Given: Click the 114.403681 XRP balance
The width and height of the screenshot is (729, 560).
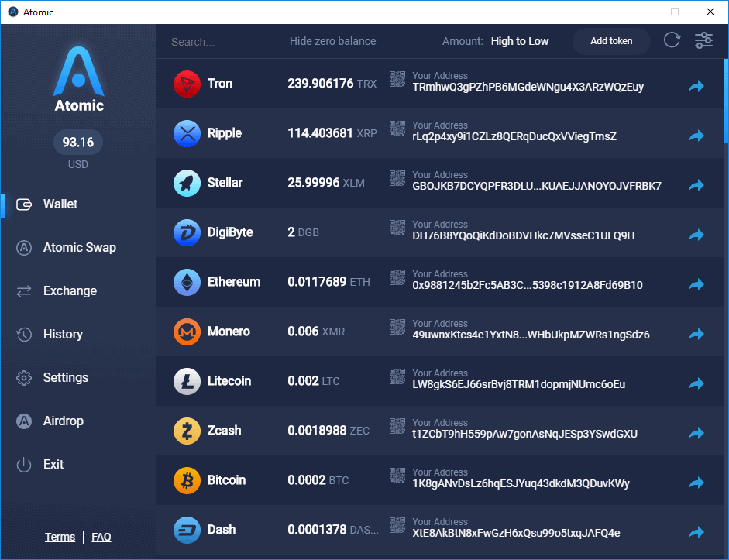Looking at the screenshot, I should point(332,133).
